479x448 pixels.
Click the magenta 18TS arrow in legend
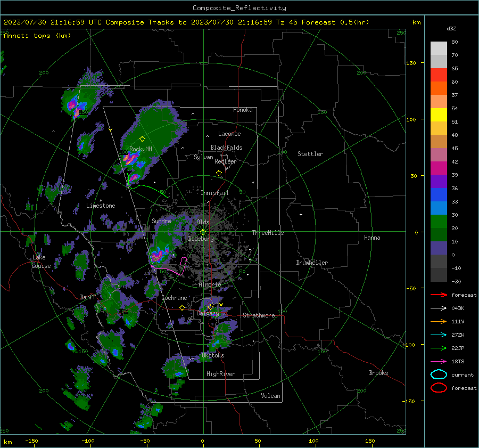439,362
